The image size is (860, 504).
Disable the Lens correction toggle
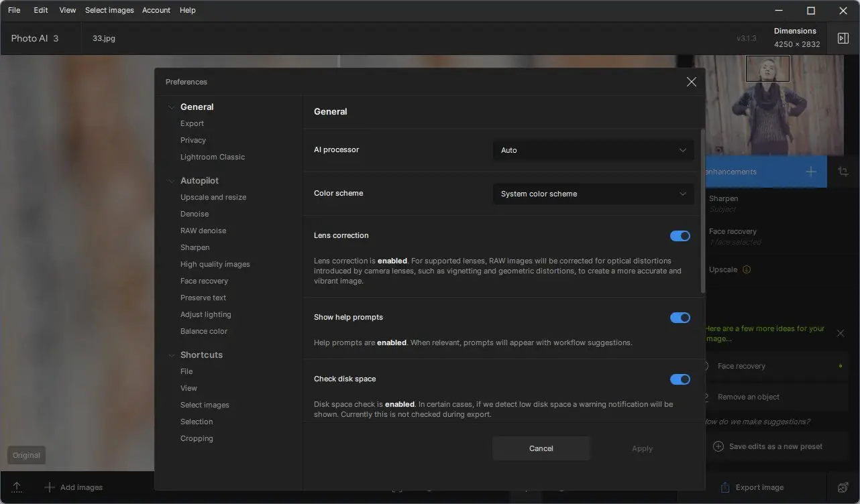[x=680, y=236]
